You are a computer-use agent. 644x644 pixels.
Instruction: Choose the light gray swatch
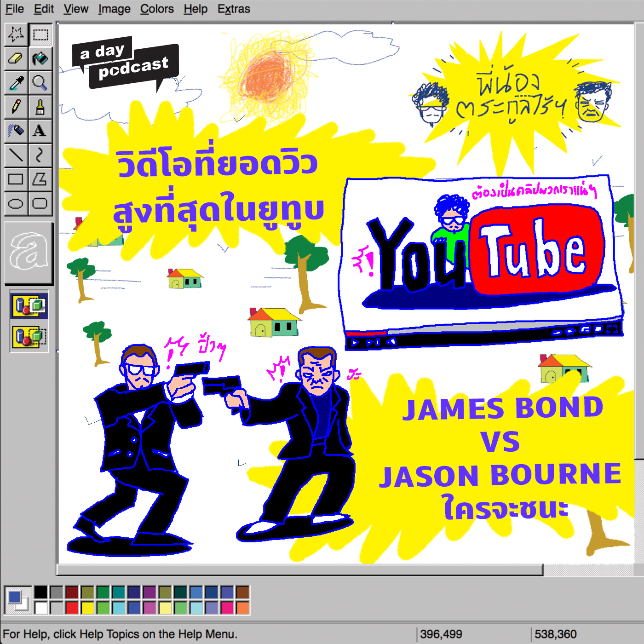[x=57, y=608]
